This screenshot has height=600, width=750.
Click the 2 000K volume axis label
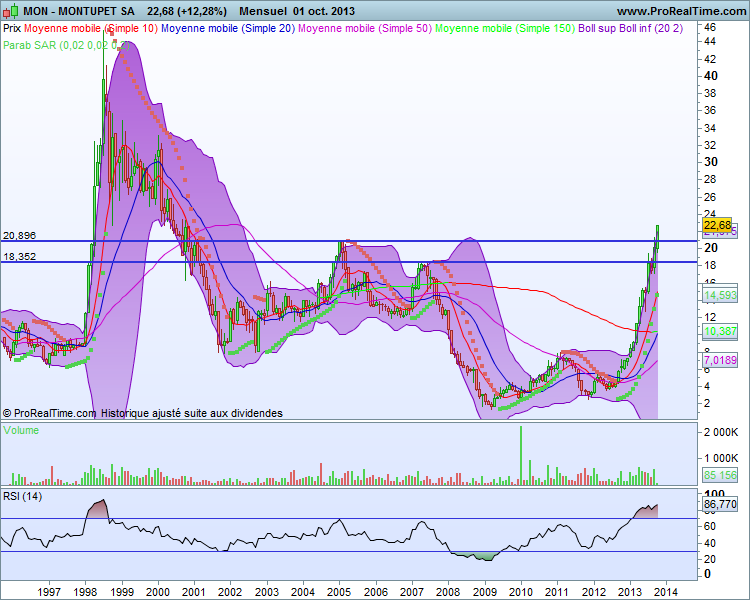[721, 433]
